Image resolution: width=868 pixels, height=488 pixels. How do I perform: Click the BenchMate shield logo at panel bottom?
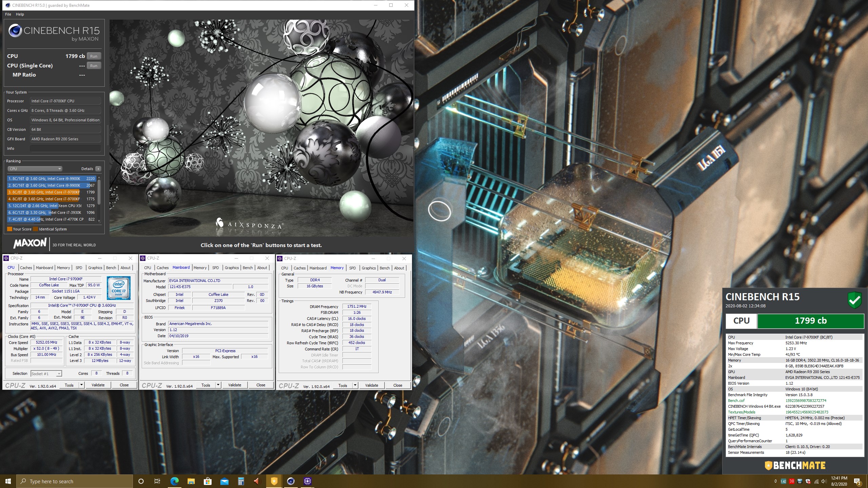coord(768,465)
